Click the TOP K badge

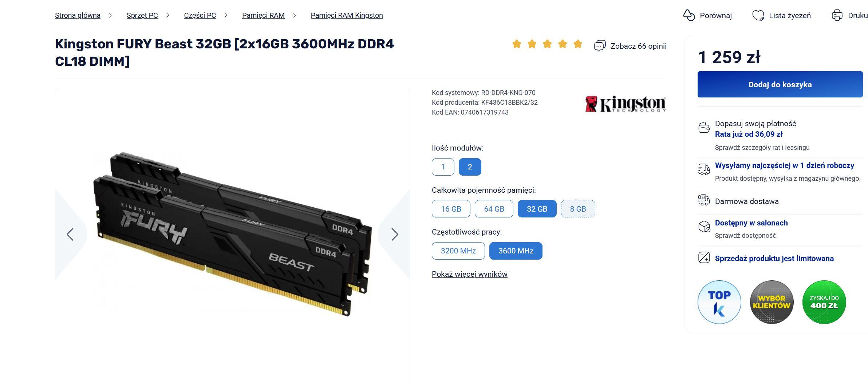click(719, 302)
